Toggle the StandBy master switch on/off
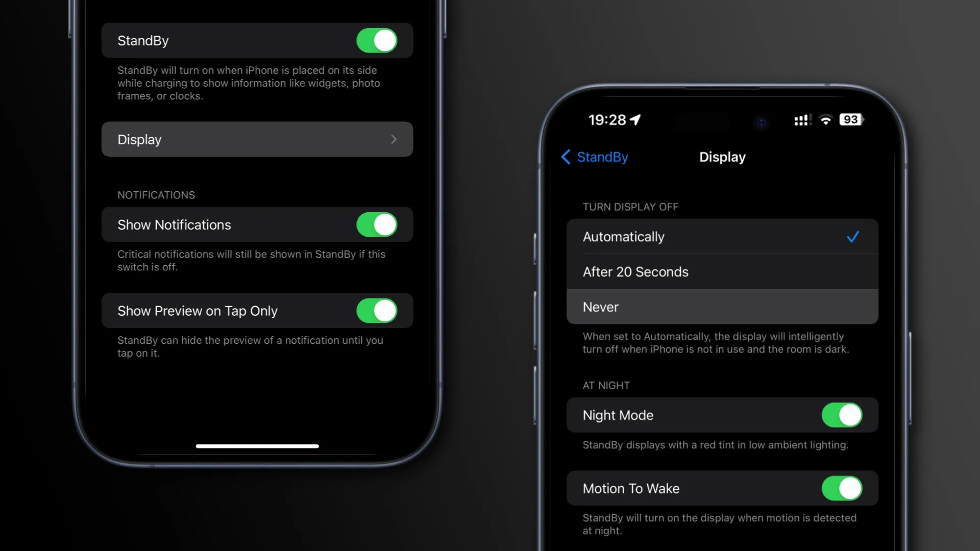Screen dimensions: 980x551 click(x=377, y=40)
